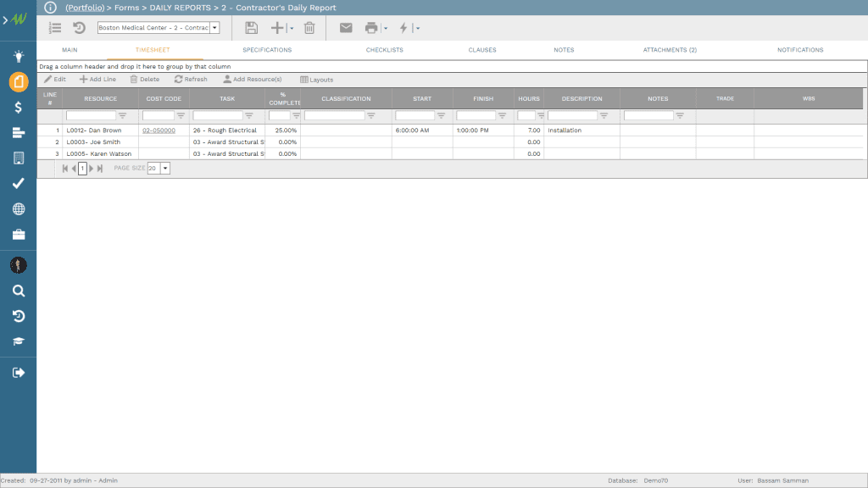The image size is (868, 488).
Task: Open Start column filter menu
Action: coord(441,115)
